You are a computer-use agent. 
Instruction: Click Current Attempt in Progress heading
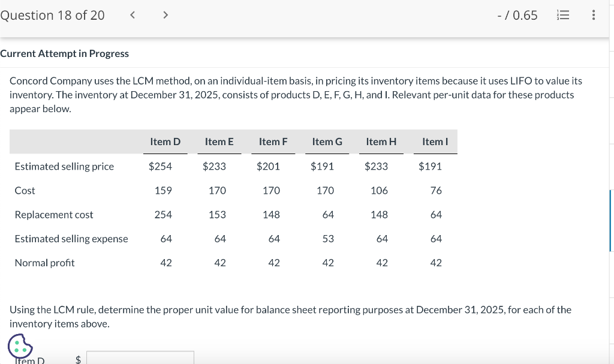coord(65,54)
